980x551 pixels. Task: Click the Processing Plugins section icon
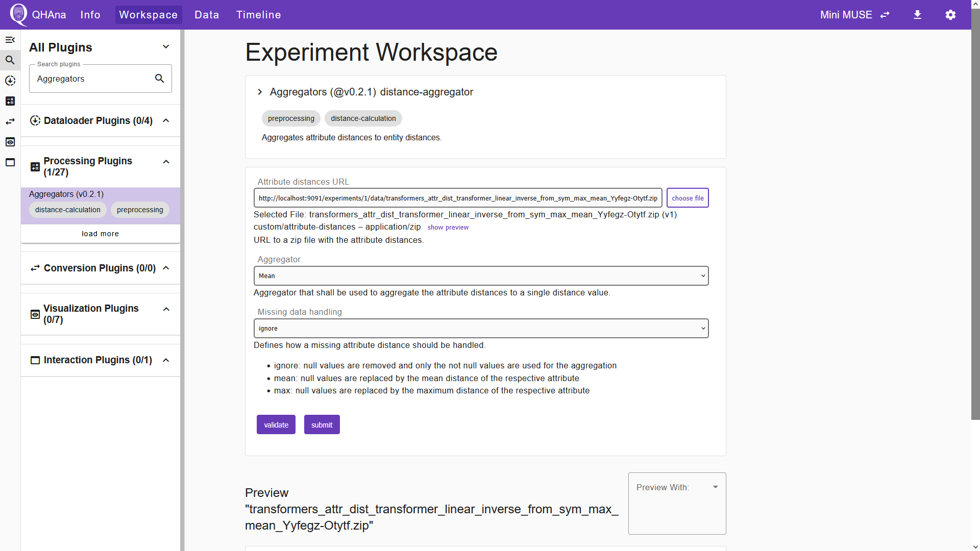coord(35,167)
